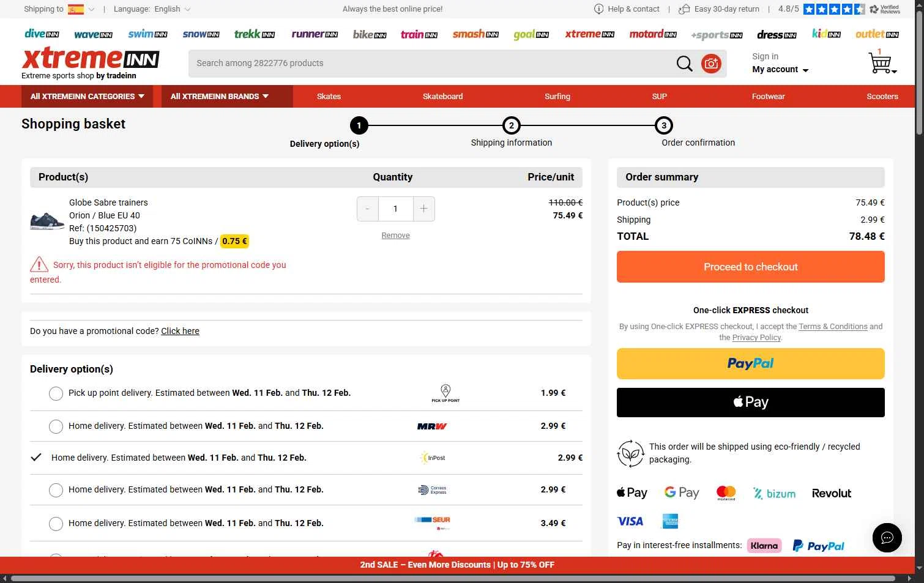Select Correos Express home delivery option
This screenshot has width=924, height=583.
click(56, 490)
